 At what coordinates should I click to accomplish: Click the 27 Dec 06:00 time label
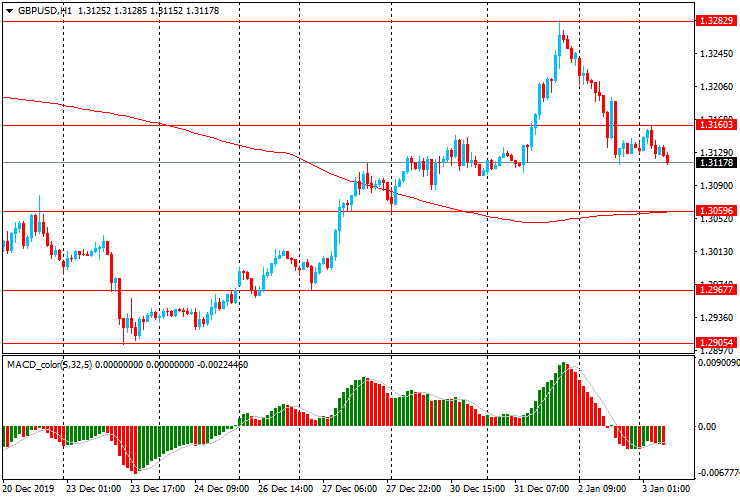(x=350, y=488)
